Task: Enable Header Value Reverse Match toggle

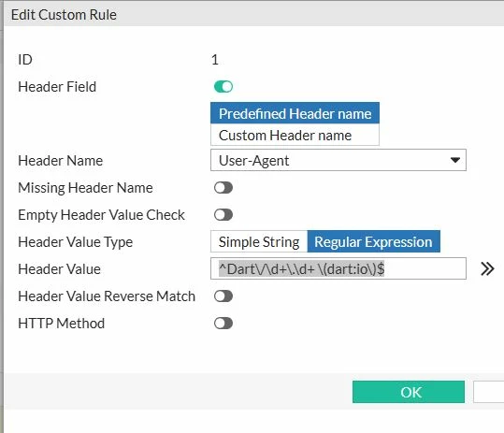Action: (223, 296)
